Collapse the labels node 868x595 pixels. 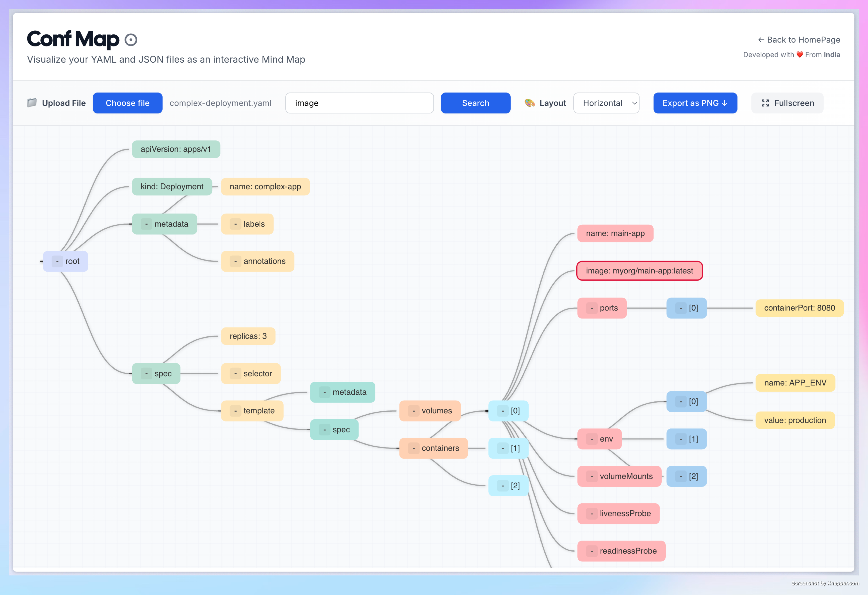235,224
